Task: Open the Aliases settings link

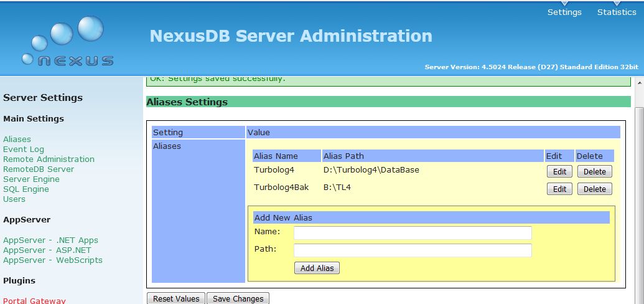Action: (x=17, y=139)
